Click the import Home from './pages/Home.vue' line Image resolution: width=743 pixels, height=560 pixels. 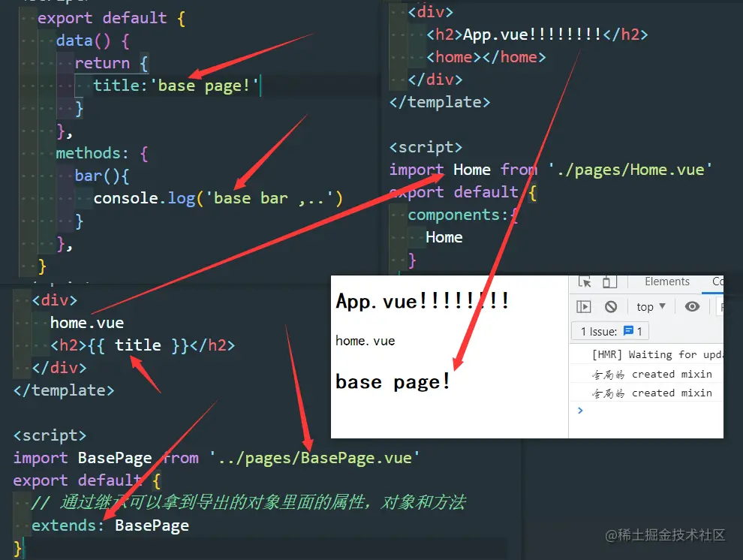[550, 170]
